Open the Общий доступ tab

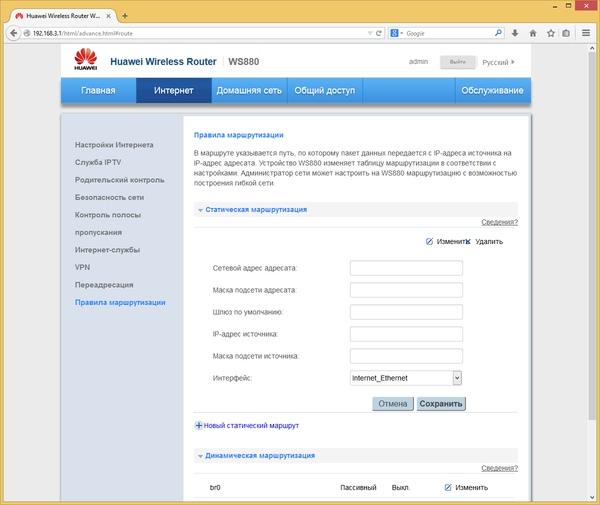point(325,91)
